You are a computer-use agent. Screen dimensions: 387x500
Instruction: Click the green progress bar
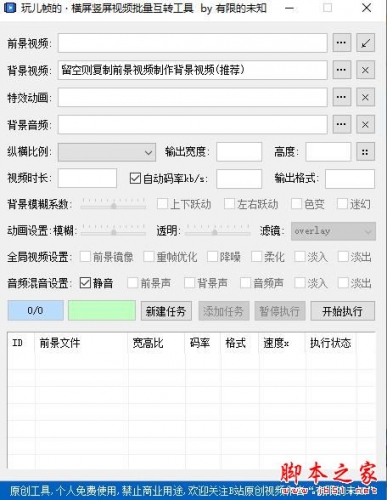[102, 311]
